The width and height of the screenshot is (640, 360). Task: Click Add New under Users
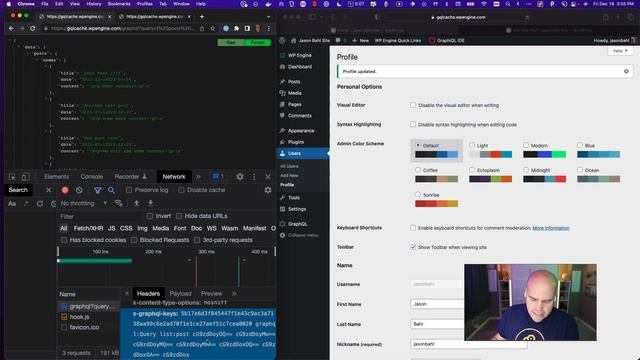pos(289,176)
